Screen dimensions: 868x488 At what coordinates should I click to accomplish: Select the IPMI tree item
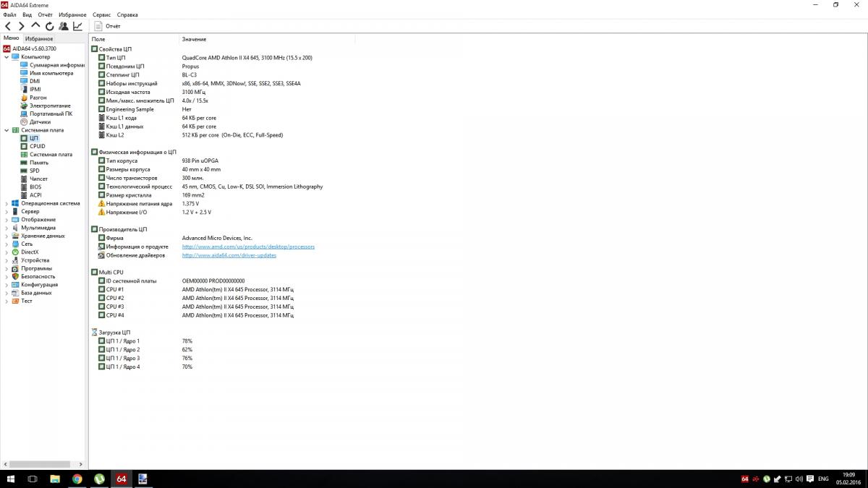pos(35,89)
